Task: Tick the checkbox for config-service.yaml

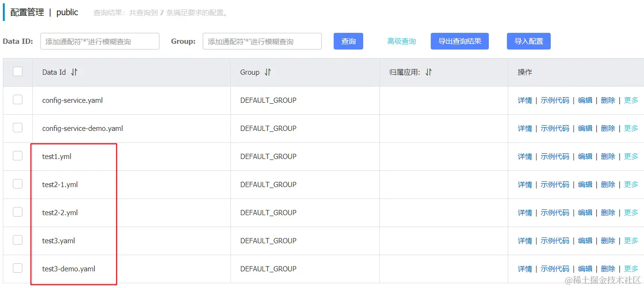Action: pos(18,99)
